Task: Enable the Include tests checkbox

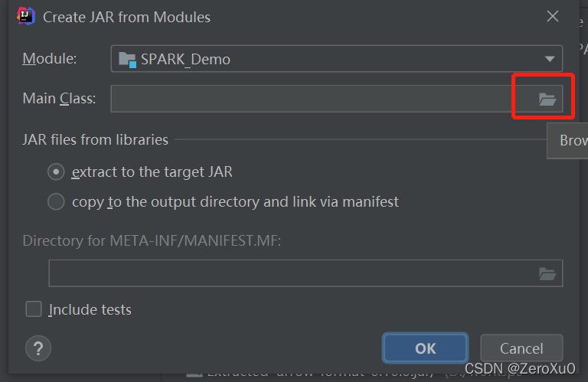Action: (34, 309)
